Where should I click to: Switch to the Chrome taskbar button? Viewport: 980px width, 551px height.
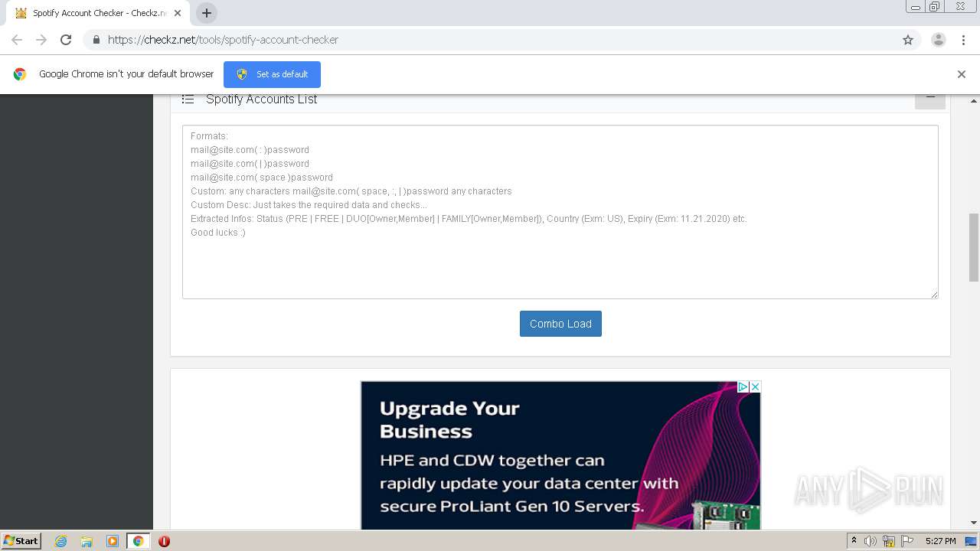click(138, 541)
